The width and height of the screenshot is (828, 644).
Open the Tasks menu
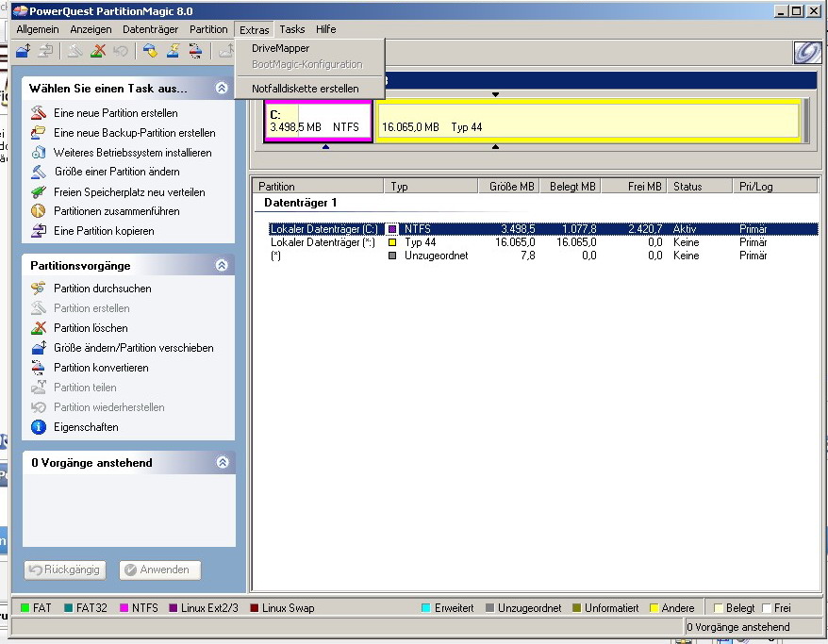tap(292, 29)
